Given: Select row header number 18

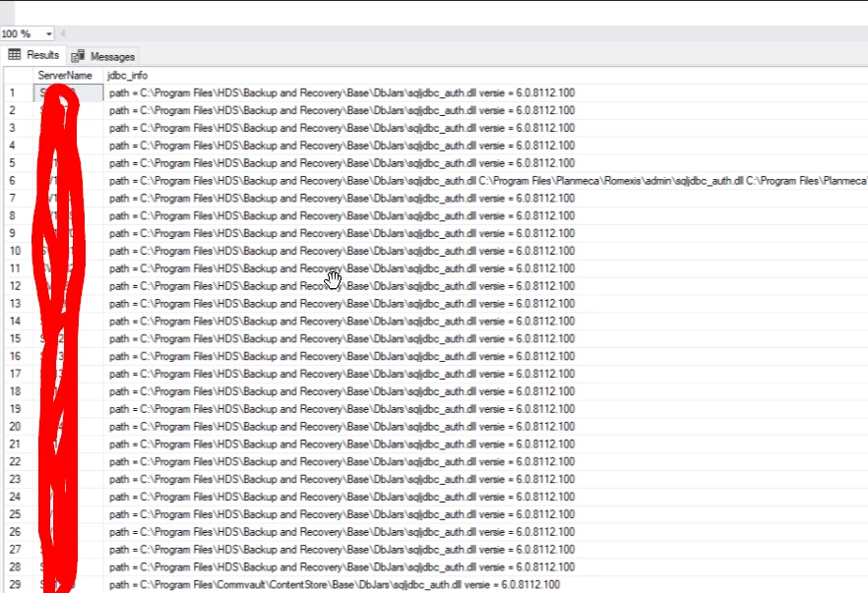Looking at the screenshot, I should [19, 391].
